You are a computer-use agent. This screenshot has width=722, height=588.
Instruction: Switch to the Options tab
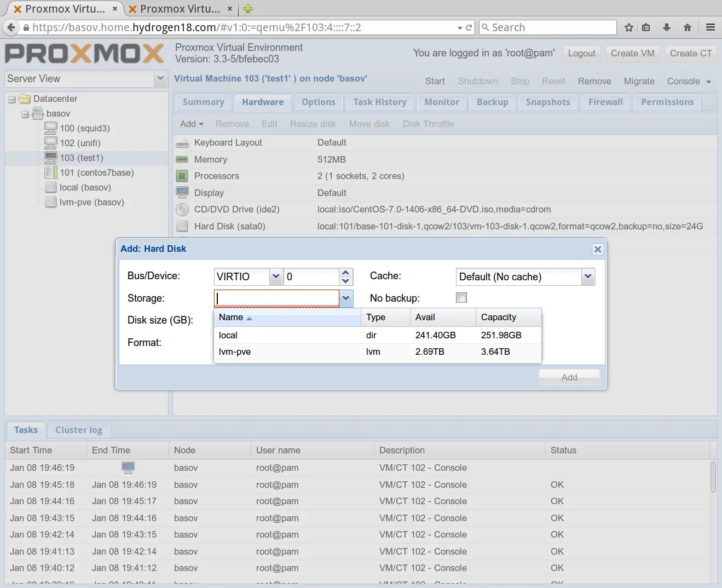pyautogui.click(x=319, y=102)
